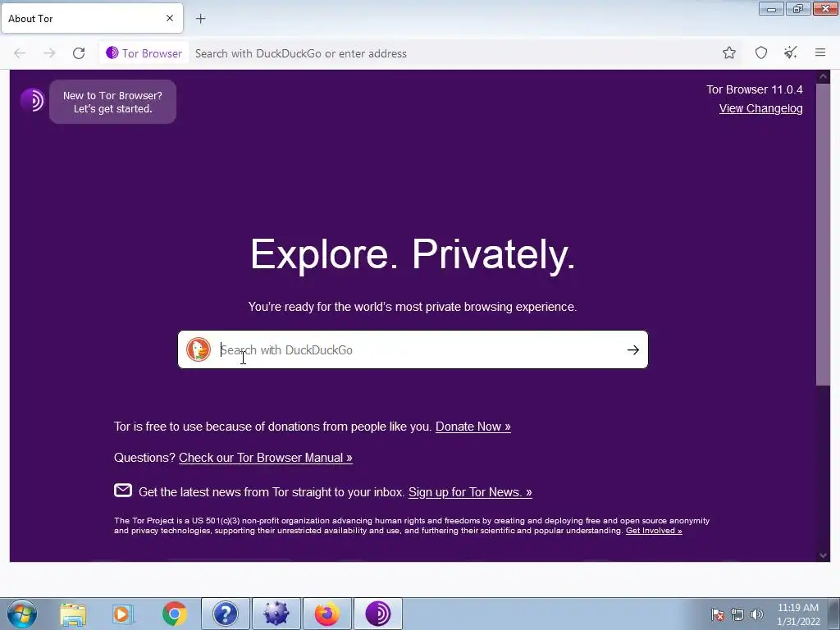Sign up for Tor News link

click(x=470, y=492)
